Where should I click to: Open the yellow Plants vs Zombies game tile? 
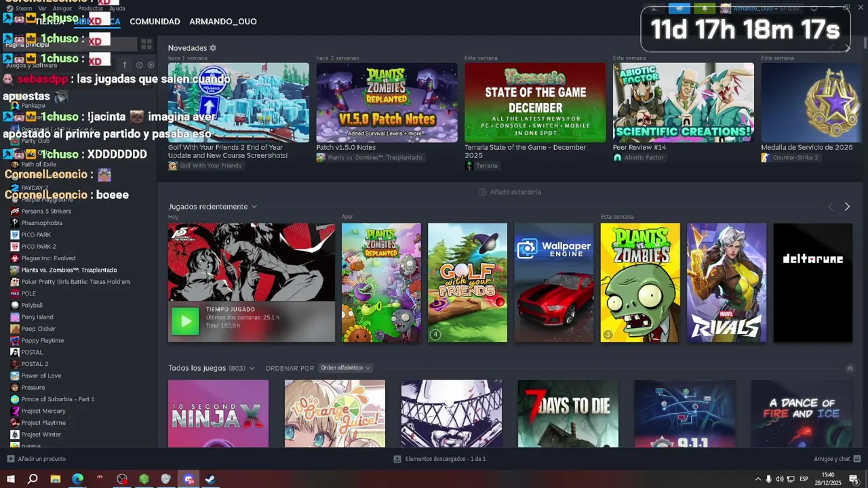point(640,283)
